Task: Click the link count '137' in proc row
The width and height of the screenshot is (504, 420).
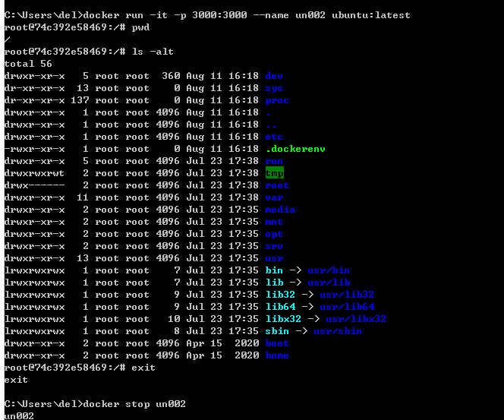Action: (80, 100)
